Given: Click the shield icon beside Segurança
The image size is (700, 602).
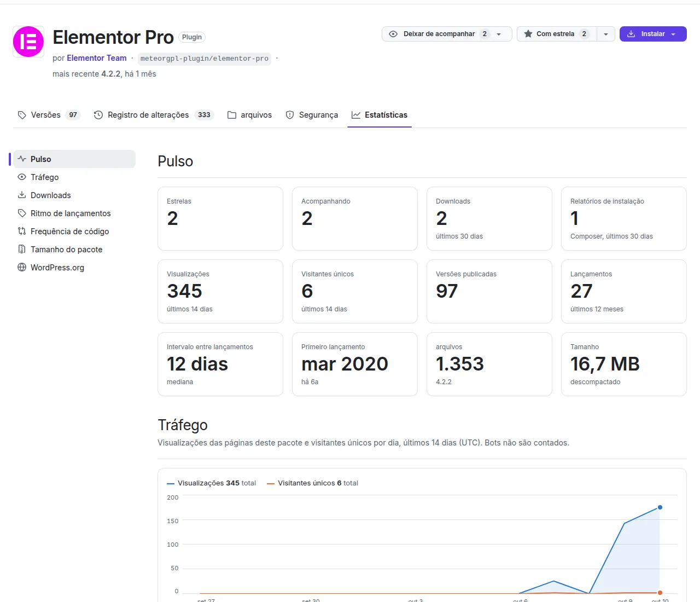Looking at the screenshot, I should pos(290,115).
